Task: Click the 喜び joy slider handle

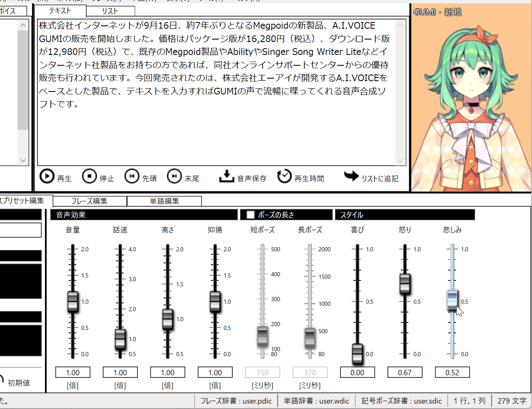Action: [358, 354]
